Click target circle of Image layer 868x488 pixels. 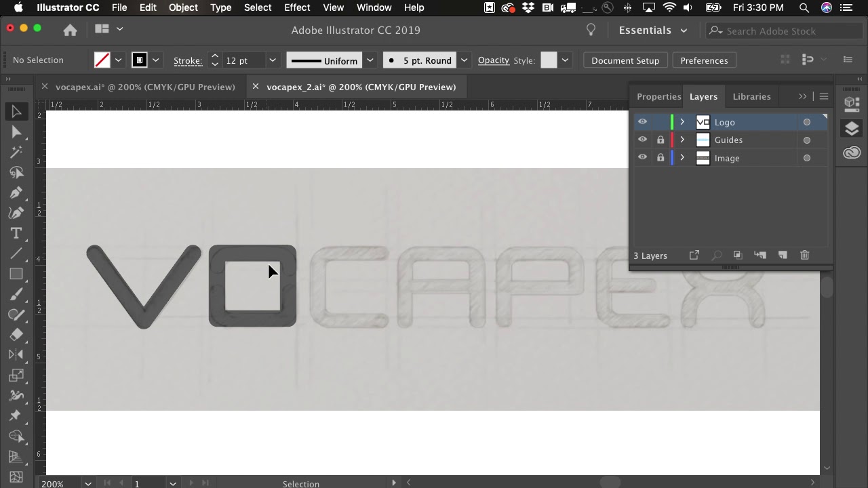807,158
